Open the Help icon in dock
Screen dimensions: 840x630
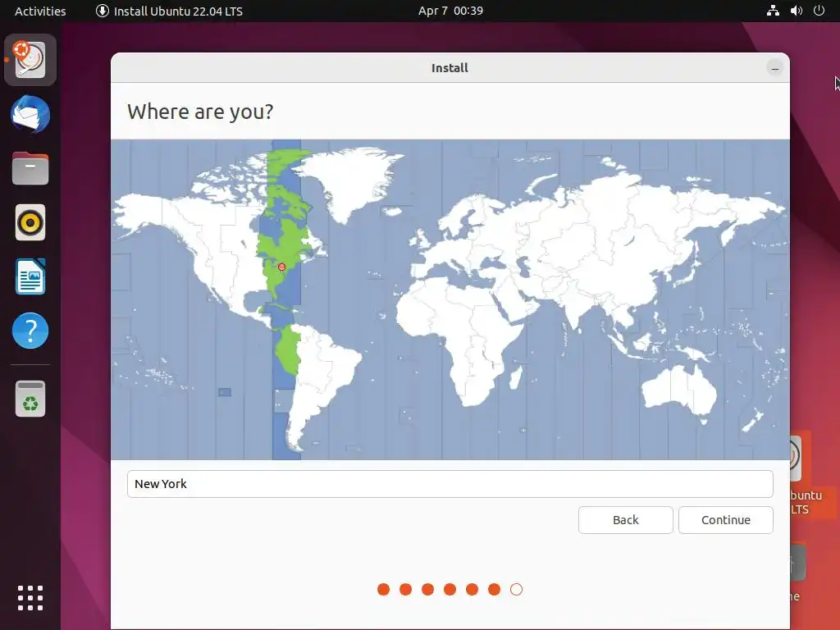point(30,331)
